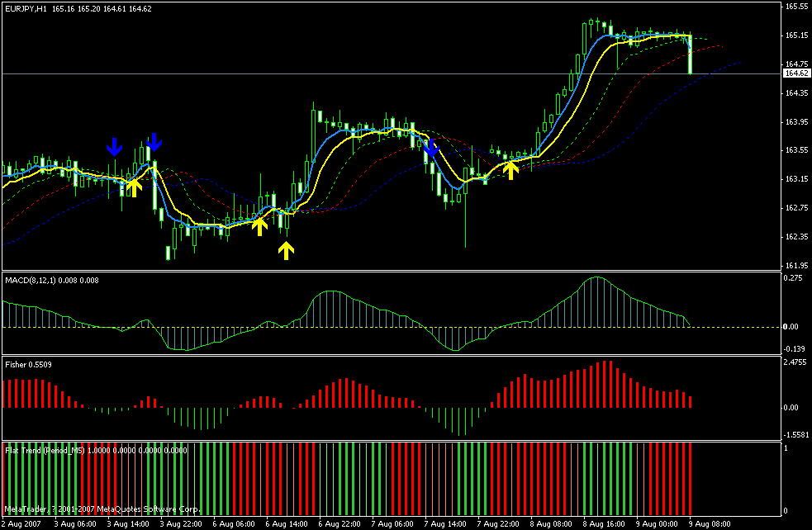
Task: Click the 7 Aug 14:00 time label
Action: point(444,524)
